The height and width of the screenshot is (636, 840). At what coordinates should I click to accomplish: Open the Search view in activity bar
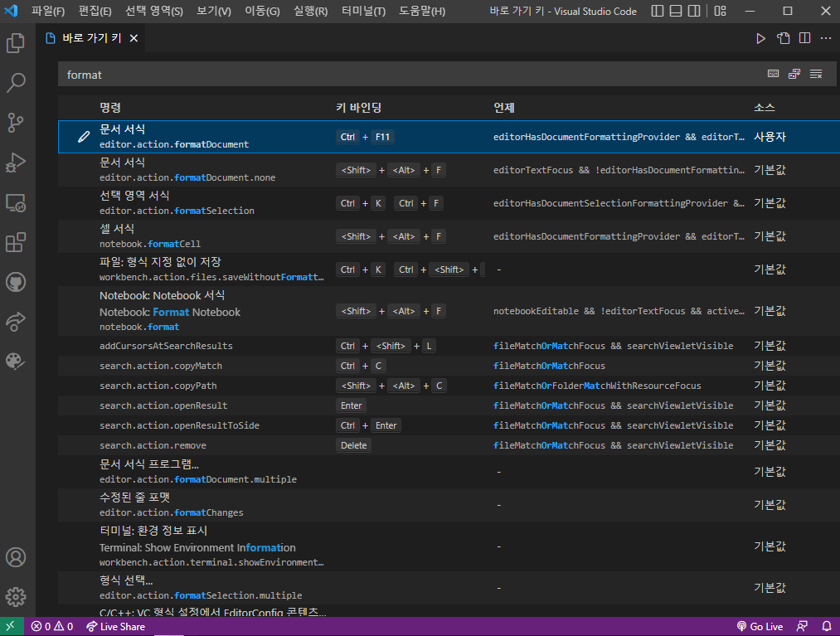coord(16,83)
